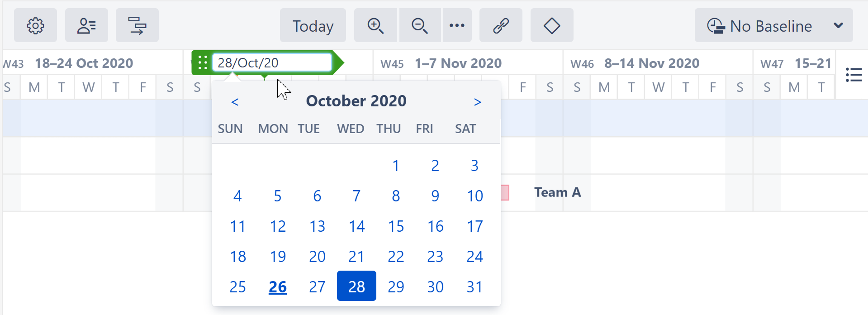The width and height of the screenshot is (868, 315).
Task: Zoom in on the timeline
Action: [375, 26]
